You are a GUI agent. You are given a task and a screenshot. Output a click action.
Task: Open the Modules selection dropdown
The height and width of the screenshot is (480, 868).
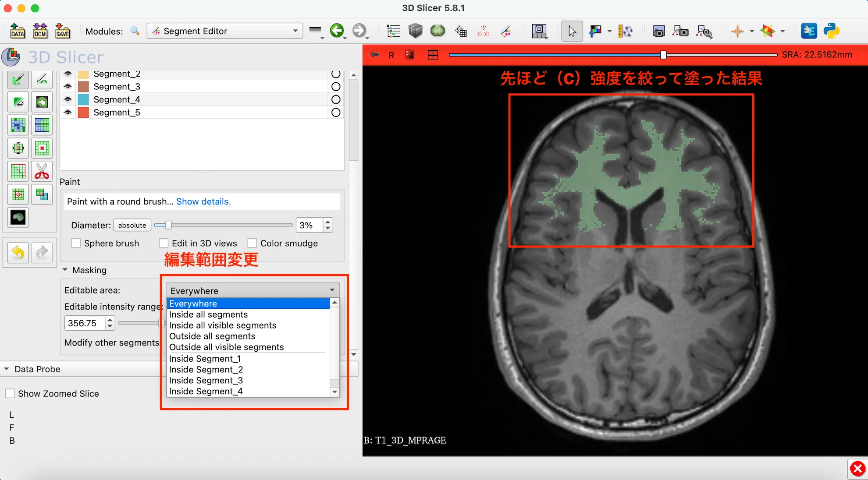click(x=224, y=31)
